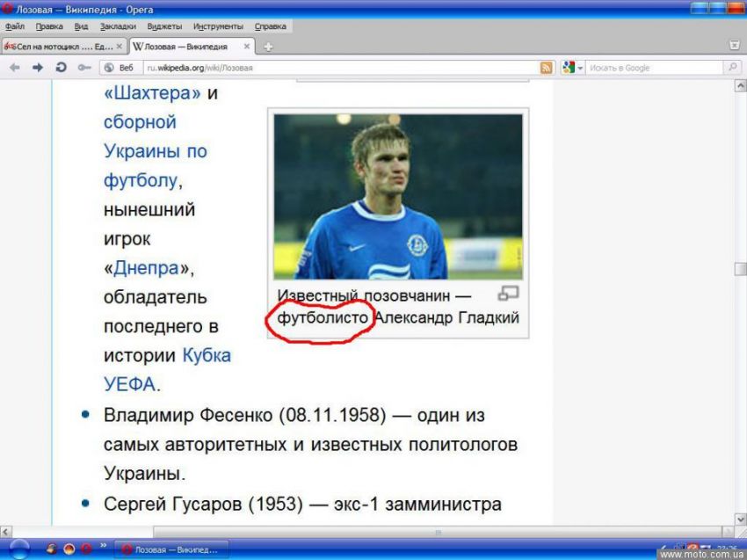747x560 pixels.
Task: Open the Виджеты menu
Action: pyautogui.click(x=164, y=26)
